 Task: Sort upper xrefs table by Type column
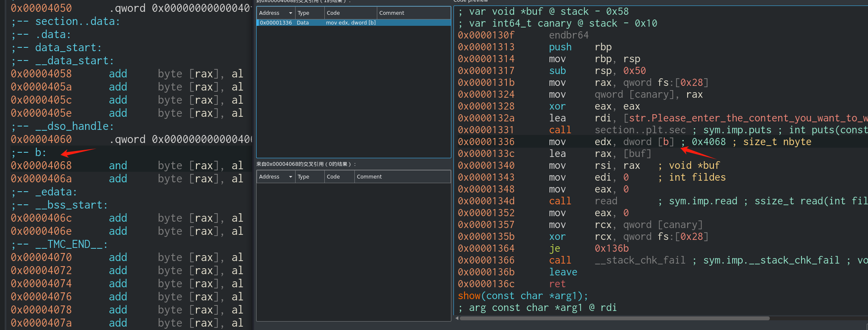[310, 13]
